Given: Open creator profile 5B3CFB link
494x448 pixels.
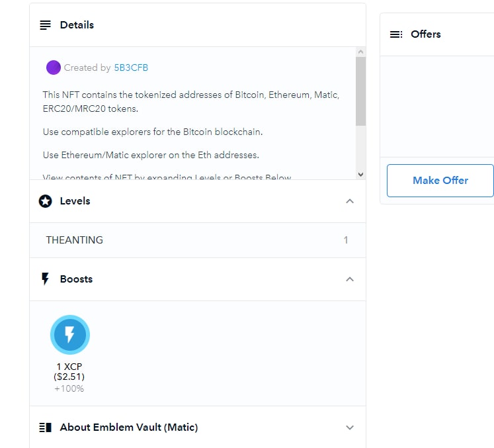Looking at the screenshot, I should pos(131,67).
